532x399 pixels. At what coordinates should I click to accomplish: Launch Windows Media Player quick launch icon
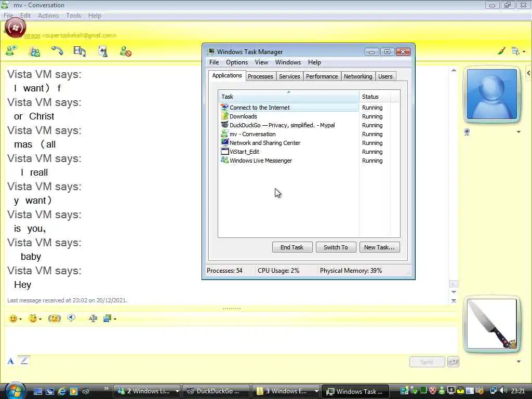point(74,391)
